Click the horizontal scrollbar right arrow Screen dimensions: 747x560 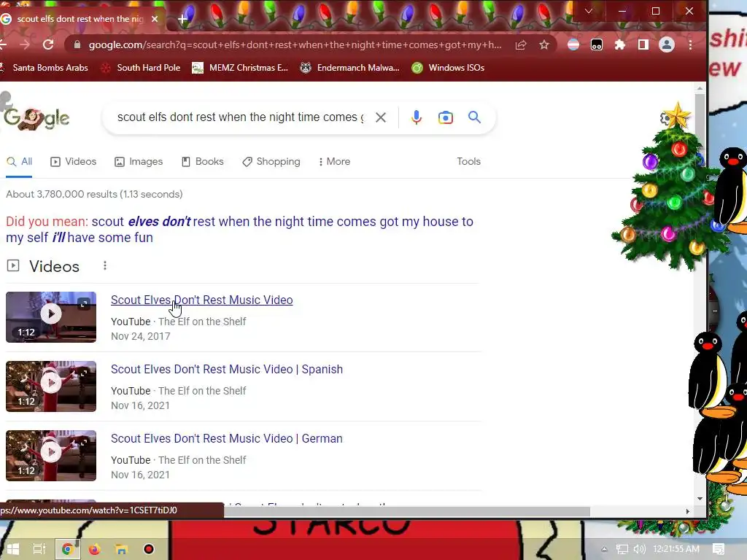click(x=688, y=511)
